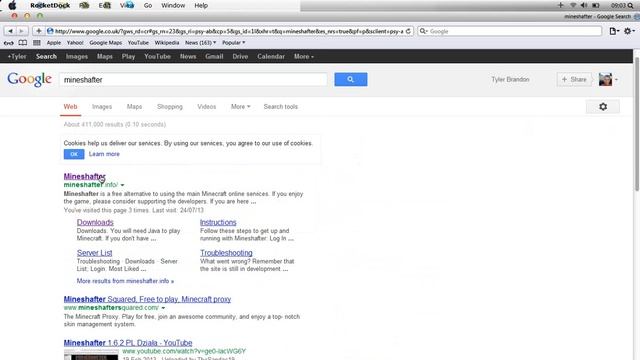Click the Safari Google search field
The width and height of the screenshot is (640, 360).
[x=509, y=31]
